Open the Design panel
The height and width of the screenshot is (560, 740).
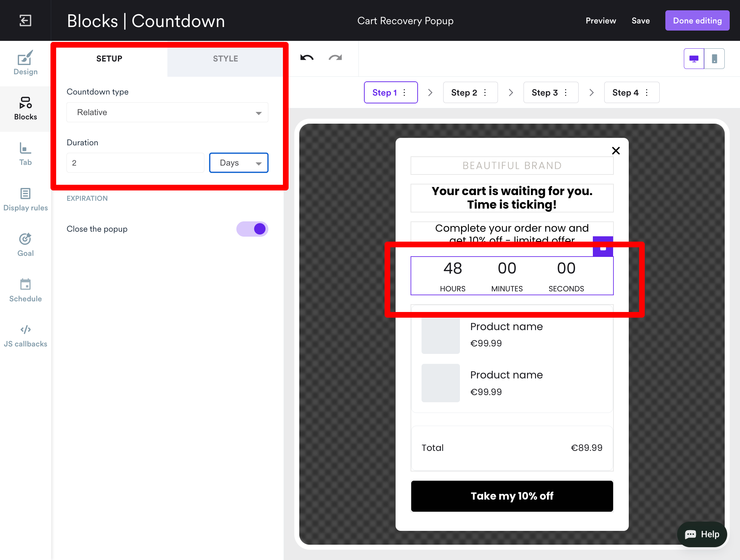[25, 63]
